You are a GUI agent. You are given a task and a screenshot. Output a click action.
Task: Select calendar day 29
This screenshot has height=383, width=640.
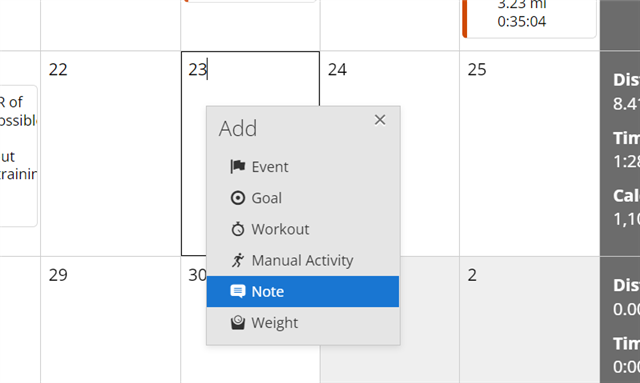[x=111, y=320]
